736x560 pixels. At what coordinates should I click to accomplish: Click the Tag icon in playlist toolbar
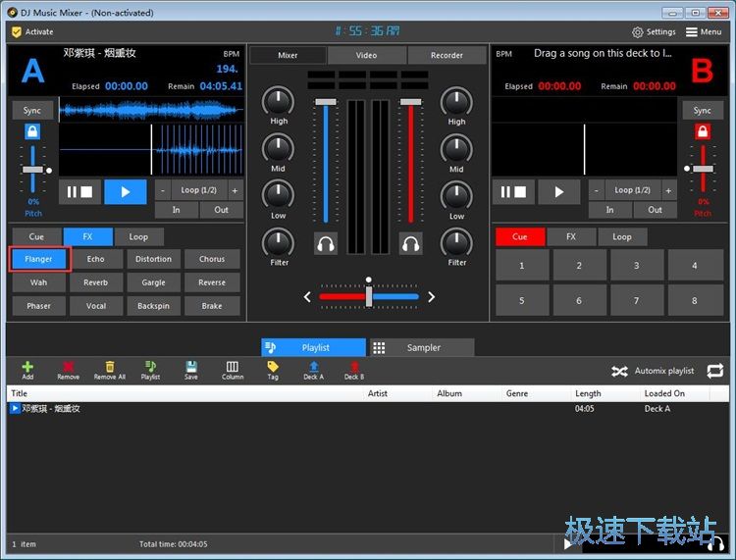(x=273, y=369)
